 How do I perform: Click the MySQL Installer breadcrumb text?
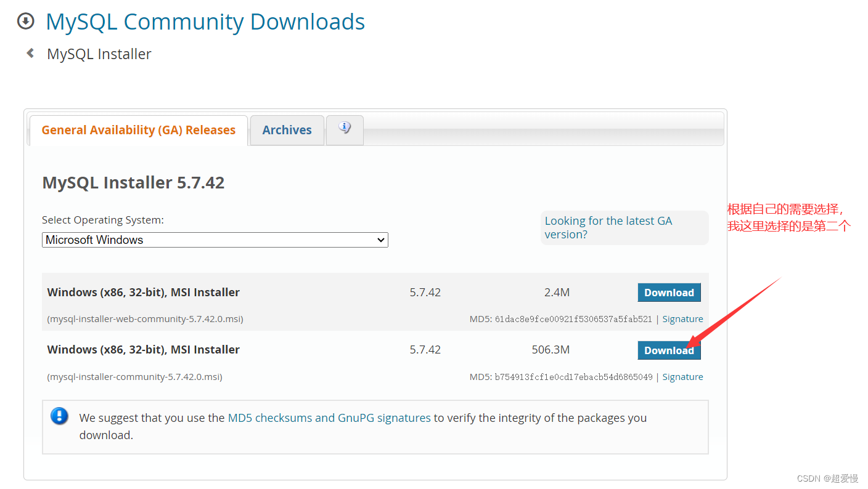click(x=99, y=54)
